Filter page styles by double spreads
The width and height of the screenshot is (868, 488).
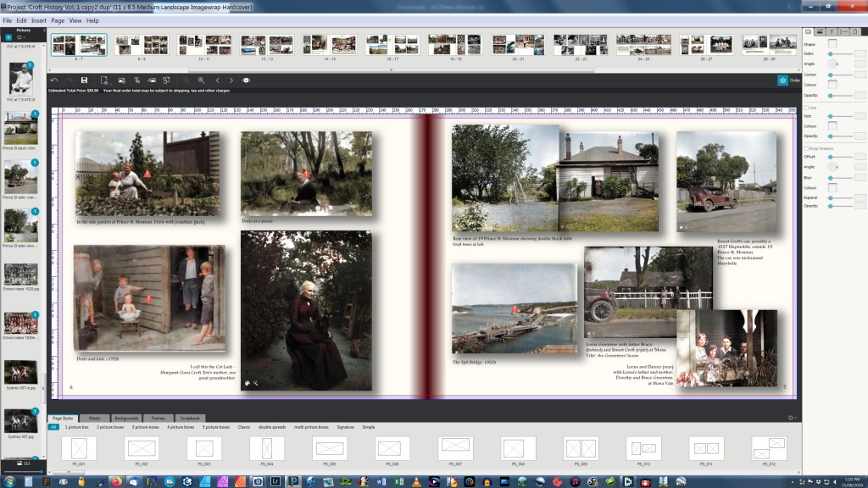click(271, 427)
